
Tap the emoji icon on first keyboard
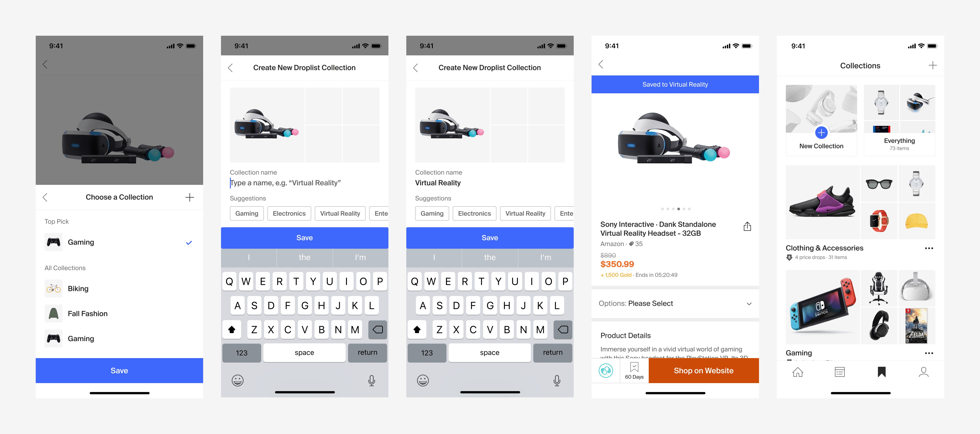coord(237,380)
